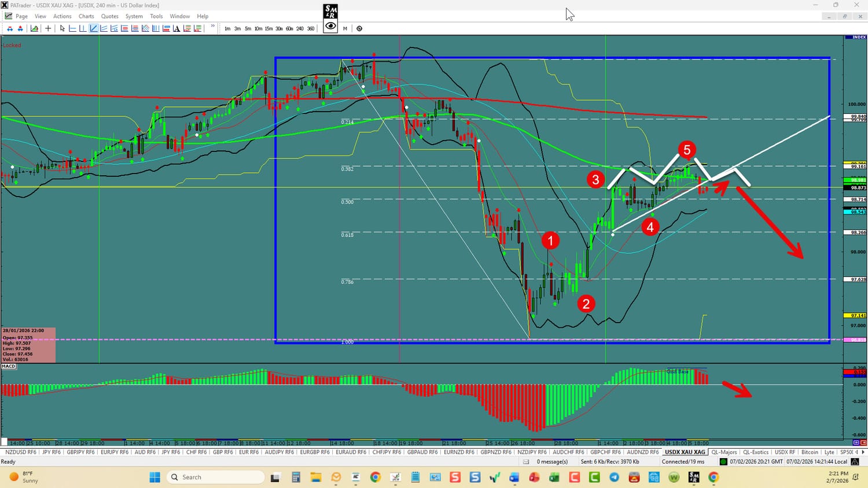Viewport: 868px width, 488px height.
Task: Switch to the Bitcoin tab
Action: click(810, 452)
